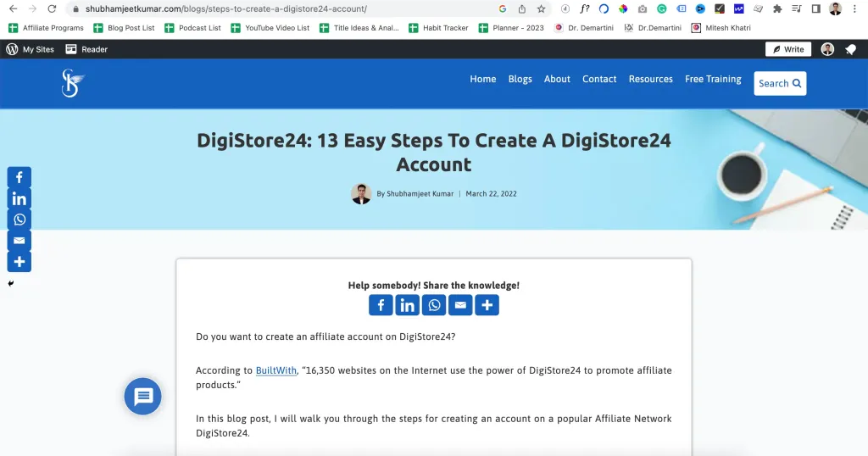Open Contact page in navigation
The height and width of the screenshot is (456, 868).
pyautogui.click(x=599, y=79)
